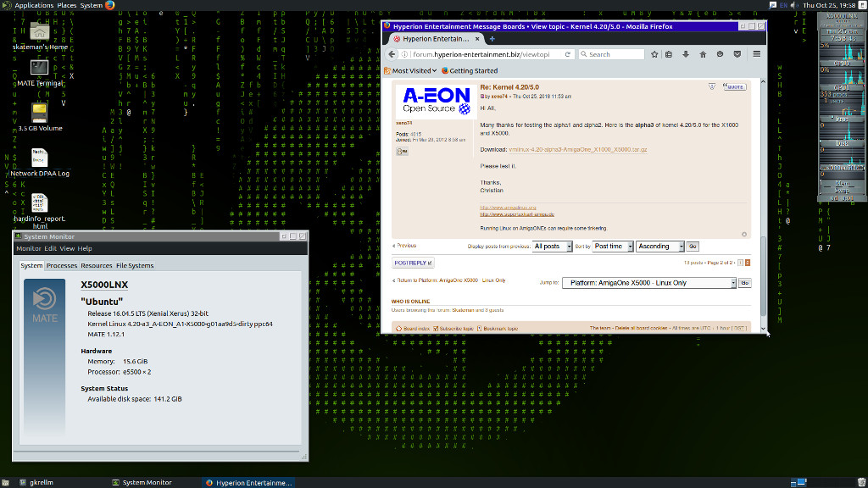Select the System tab in System Monitor

click(31, 265)
